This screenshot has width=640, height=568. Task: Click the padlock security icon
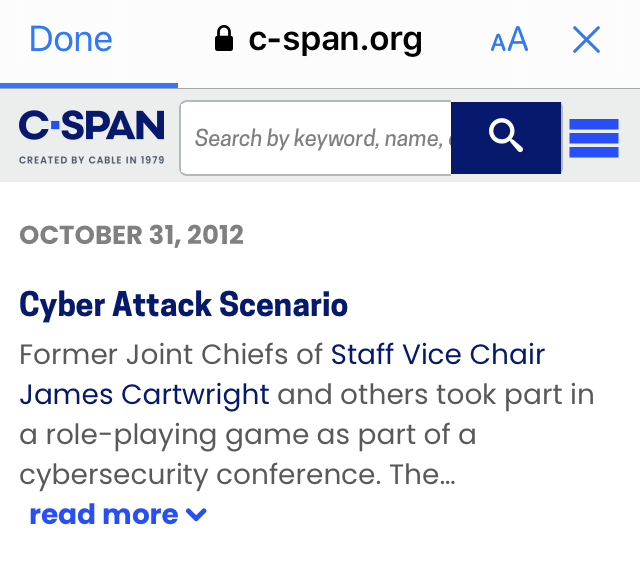(x=224, y=39)
